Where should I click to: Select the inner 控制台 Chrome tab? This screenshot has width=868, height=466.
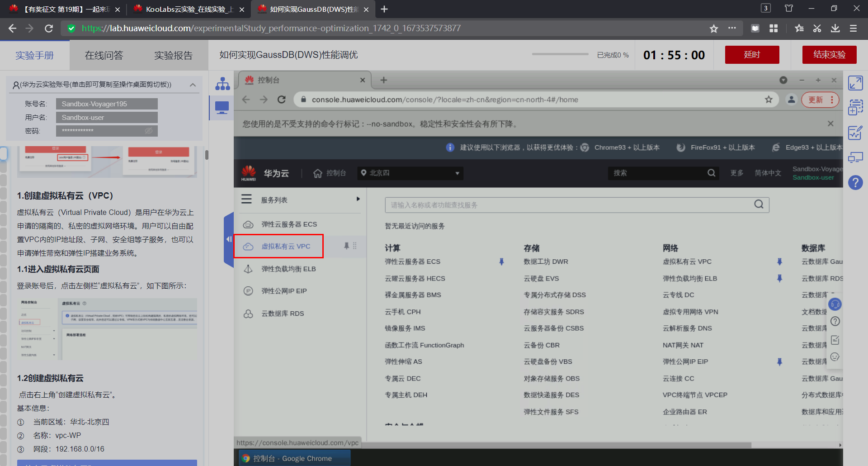[x=304, y=80]
